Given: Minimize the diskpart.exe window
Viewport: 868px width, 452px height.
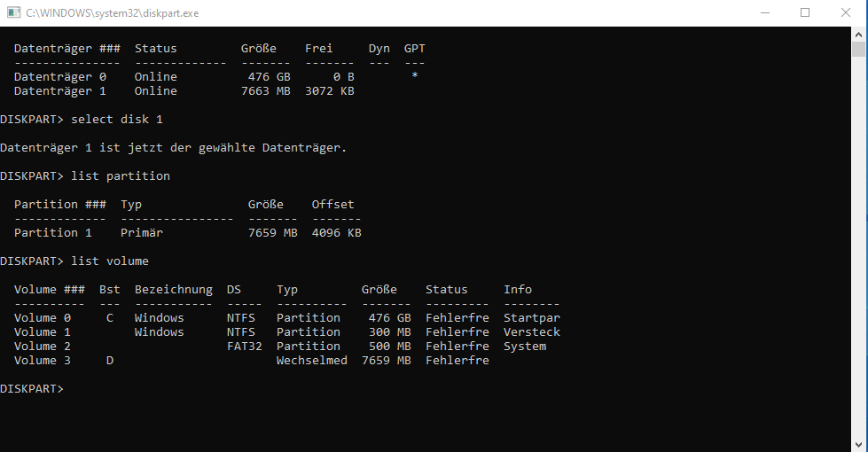Looking at the screenshot, I should [765, 12].
